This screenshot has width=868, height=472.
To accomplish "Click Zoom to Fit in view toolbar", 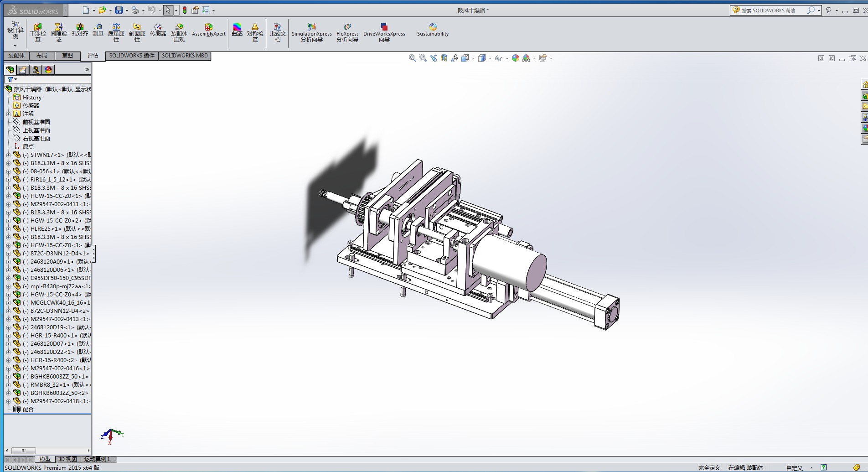I will coord(412,58).
